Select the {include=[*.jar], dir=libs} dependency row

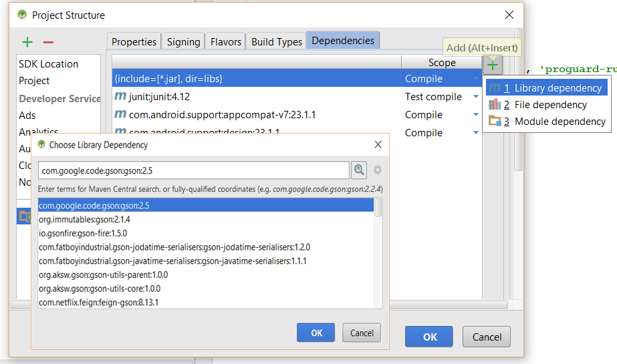[x=297, y=78]
